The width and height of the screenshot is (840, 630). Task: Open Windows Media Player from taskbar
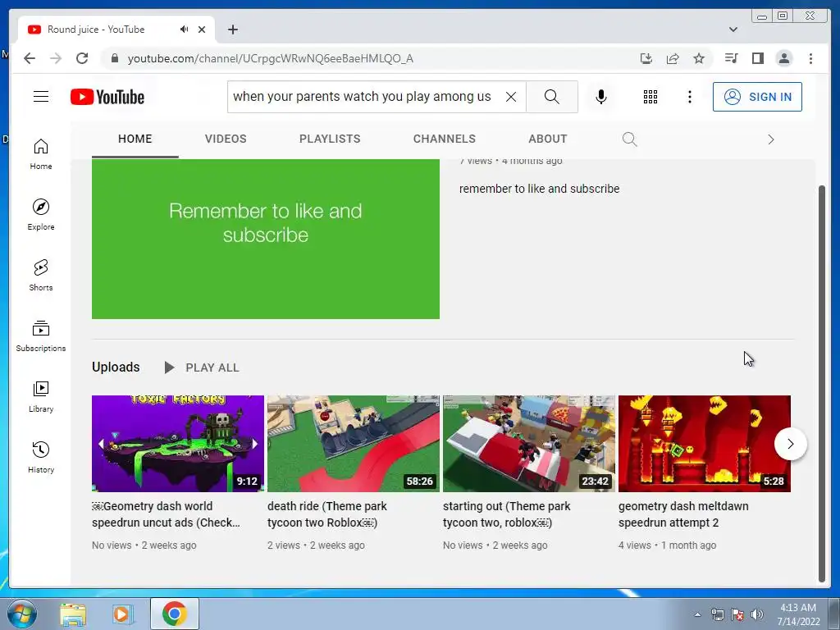point(123,614)
